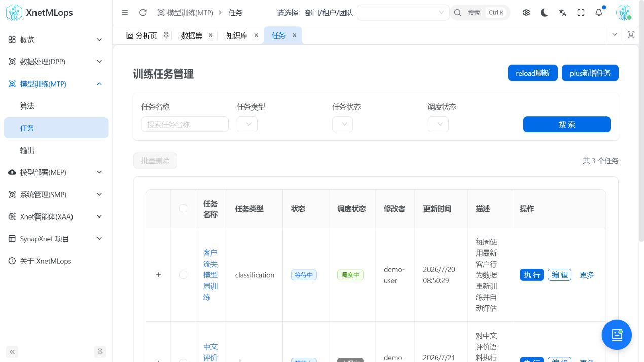Collapse sidebar with double-arrow icon
This screenshot has width=644, height=362.
click(12, 351)
